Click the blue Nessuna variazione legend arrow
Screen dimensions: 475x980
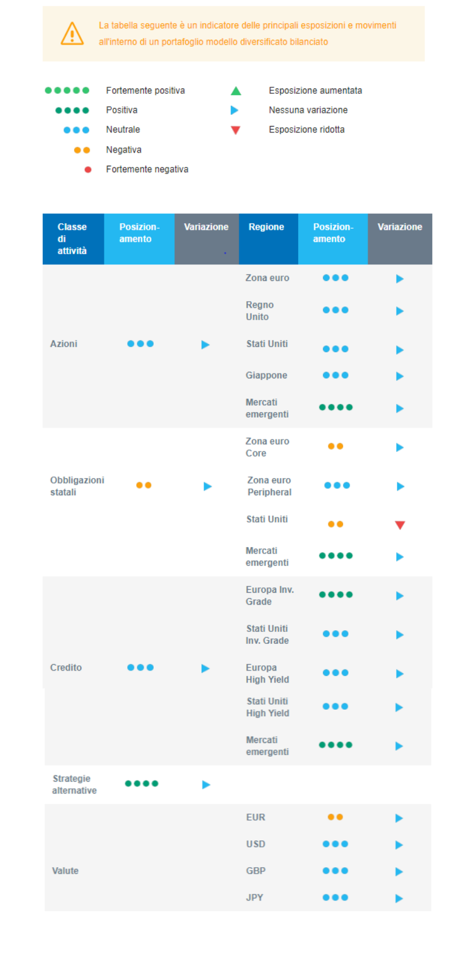click(235, 110)
